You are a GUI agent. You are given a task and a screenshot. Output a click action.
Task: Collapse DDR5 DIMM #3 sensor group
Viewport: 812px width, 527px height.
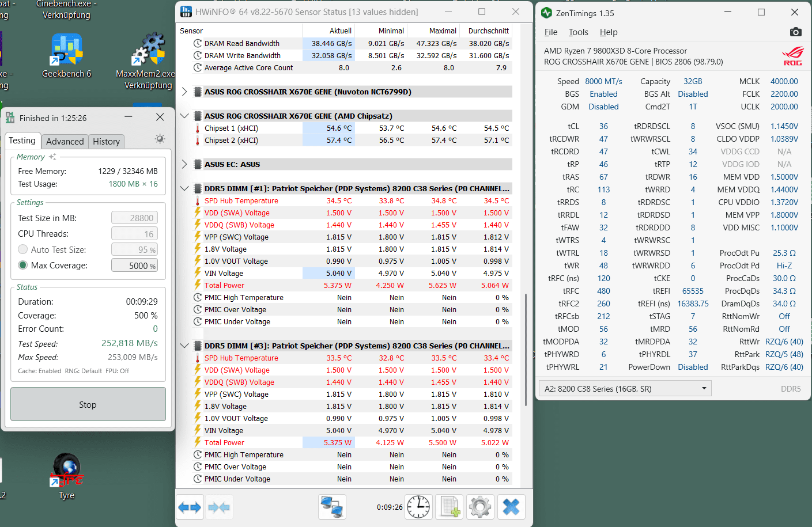tap(184, 346)
